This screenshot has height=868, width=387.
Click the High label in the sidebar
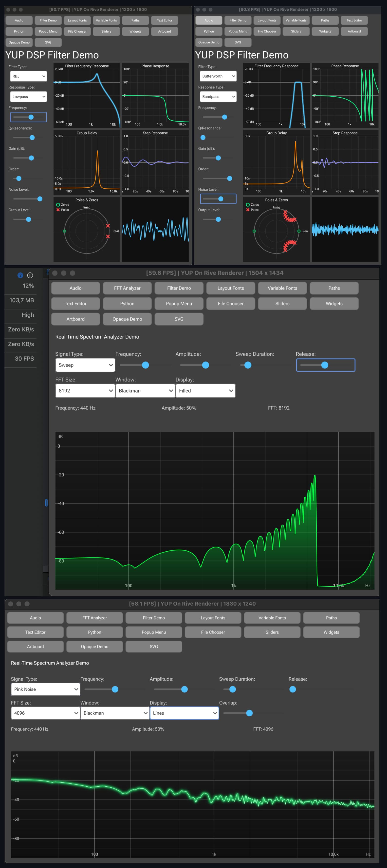click(x=28, y=315)
